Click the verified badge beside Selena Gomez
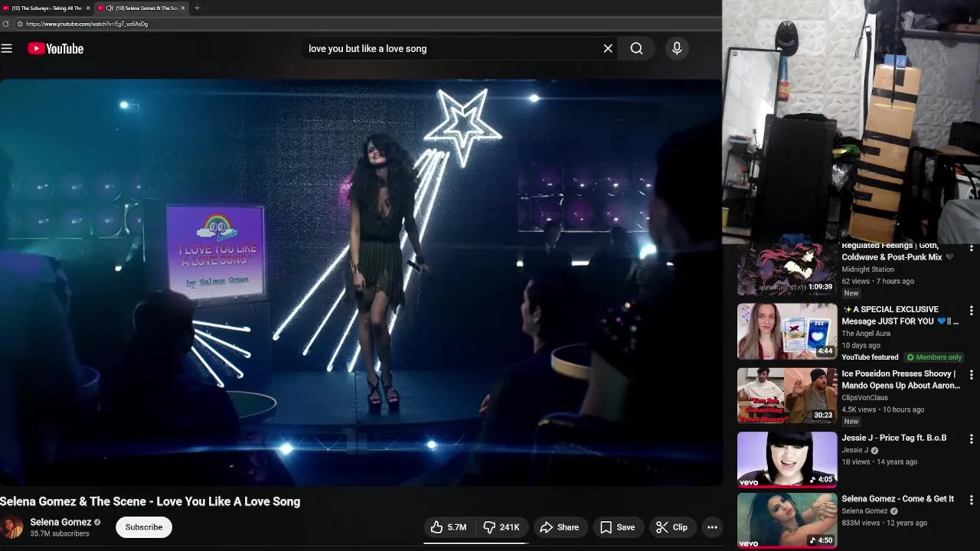The height and width of the screenshot is (551, 980). click(x=97, y=522)
